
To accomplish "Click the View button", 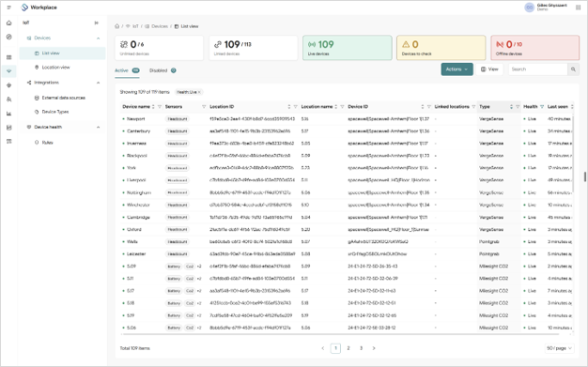I will click(x=489, y=69).
